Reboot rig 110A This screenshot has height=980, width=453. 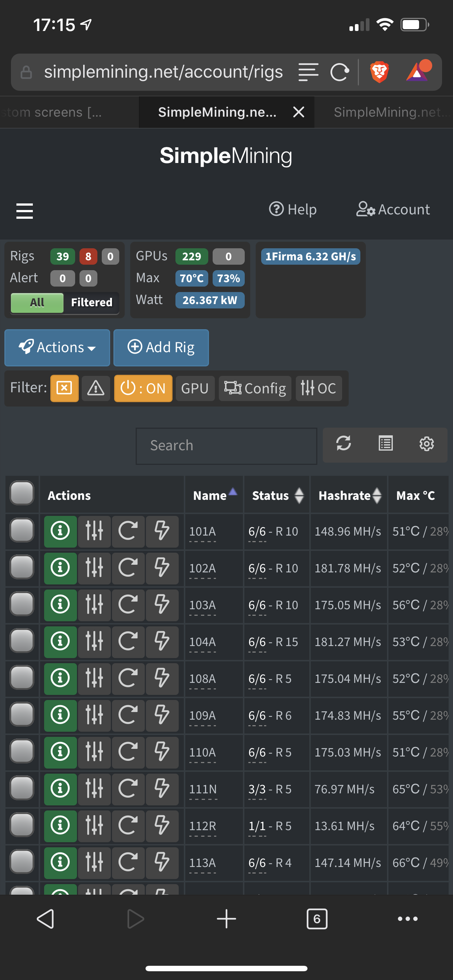pos(128,752)
